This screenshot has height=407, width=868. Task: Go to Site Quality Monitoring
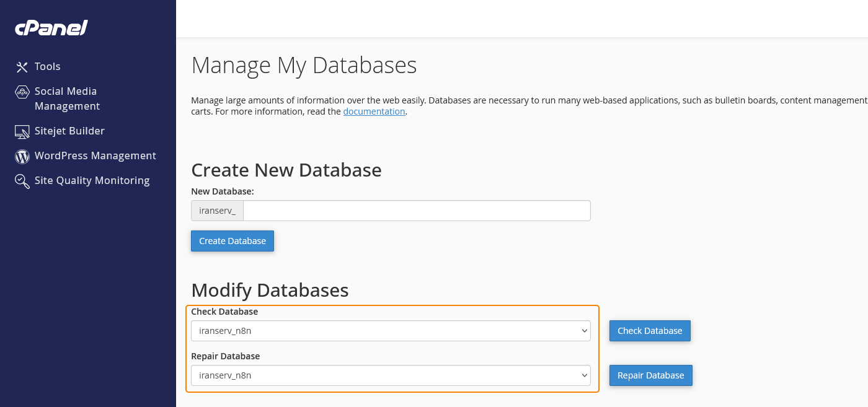click(92, 180)
